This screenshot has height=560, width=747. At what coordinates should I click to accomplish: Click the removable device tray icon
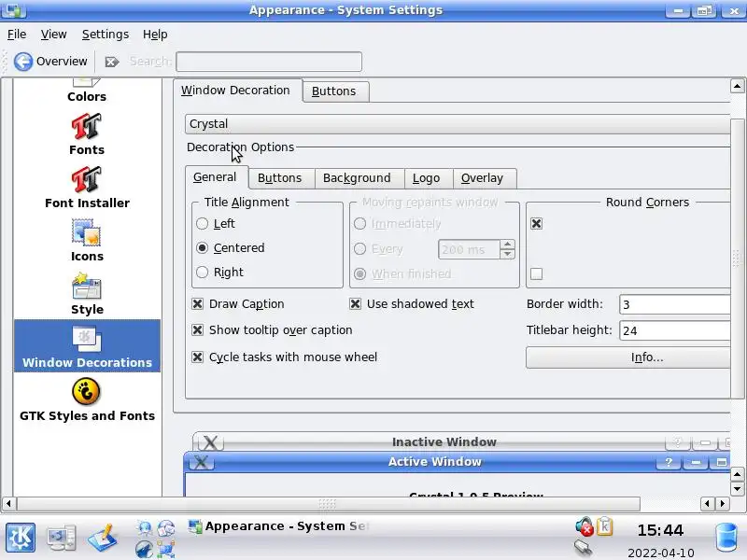(583, 549)
